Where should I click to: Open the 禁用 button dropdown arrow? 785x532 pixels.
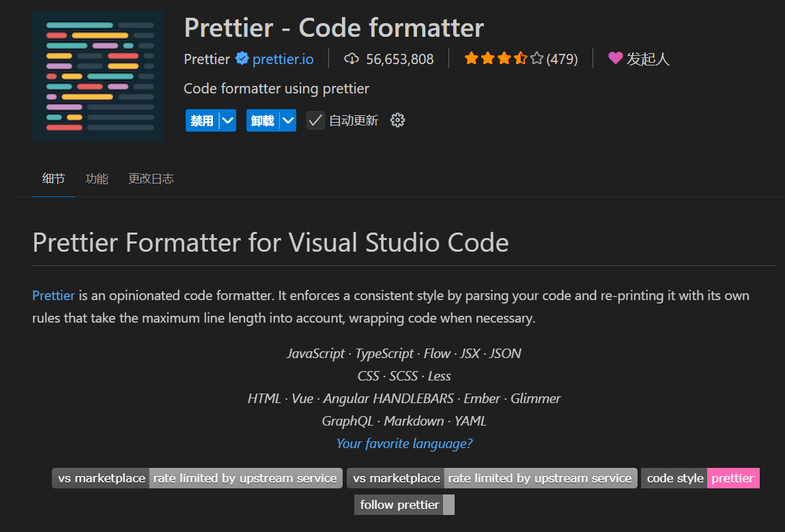click(226, 120)
